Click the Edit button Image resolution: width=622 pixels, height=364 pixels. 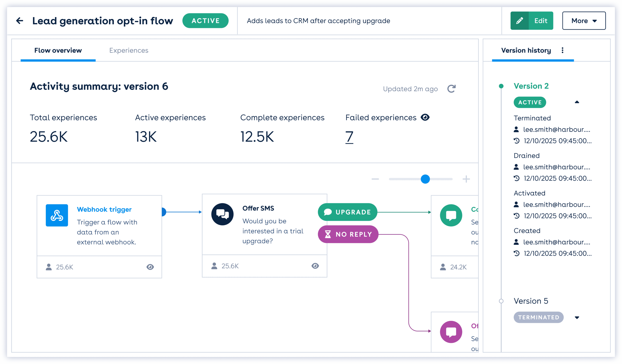[x=532, y=21]
